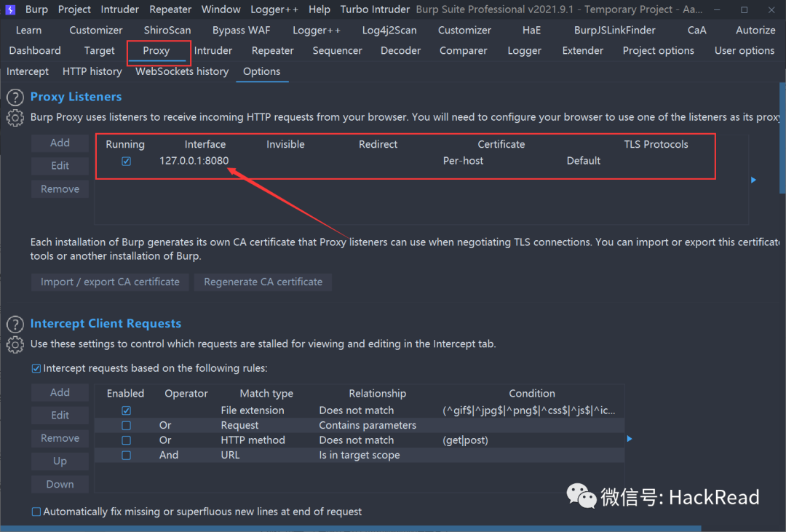The height and width of the screenshot is (532, 786).
Task: Switch to the CaA tab
Action: (x=696, y=30)
